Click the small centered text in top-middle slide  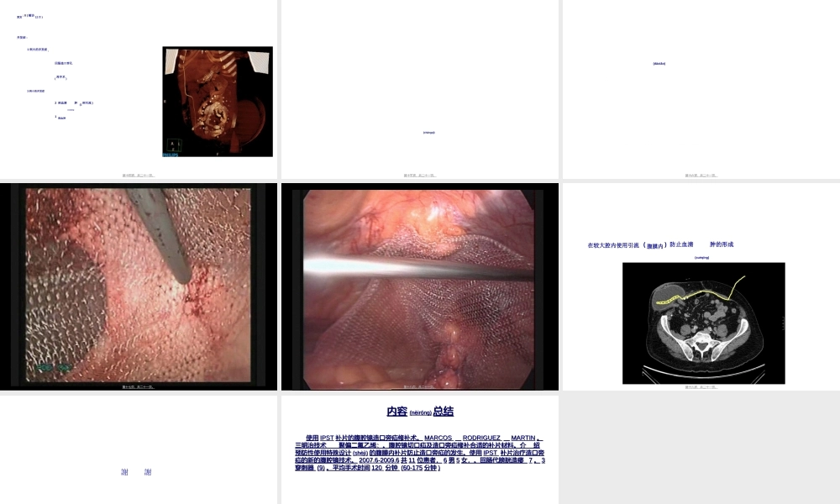[x=428, y=132]
